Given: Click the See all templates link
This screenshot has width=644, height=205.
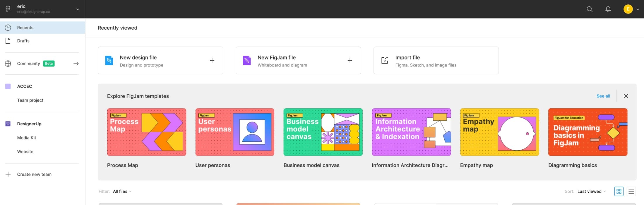Looking at the screenshot, I should (x=603, y=96).
